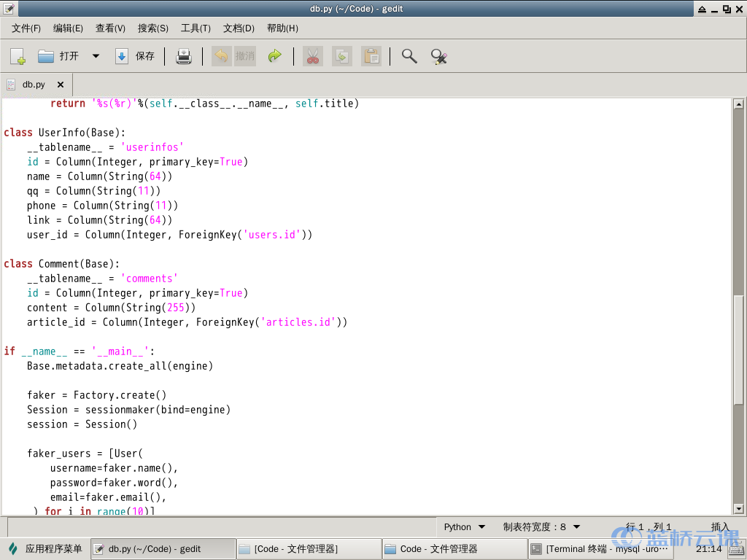
Task: Open the find magnifier tool
Action: [x=409, y=56]
